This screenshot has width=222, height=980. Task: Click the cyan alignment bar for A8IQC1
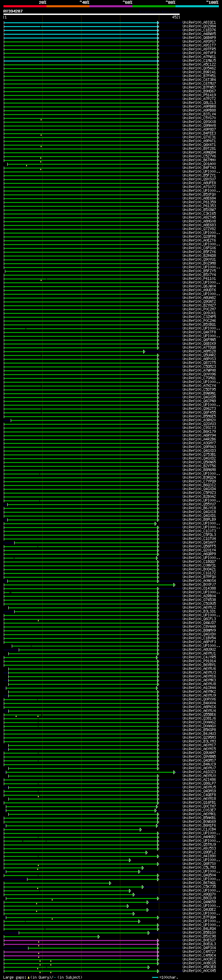[81, 23]
